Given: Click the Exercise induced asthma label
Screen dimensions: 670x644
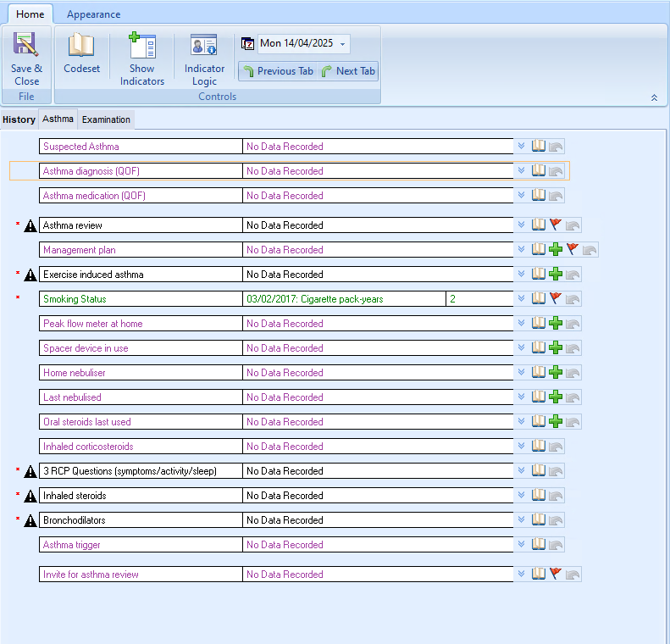Looking at the screenshot, I should [93, 275].
